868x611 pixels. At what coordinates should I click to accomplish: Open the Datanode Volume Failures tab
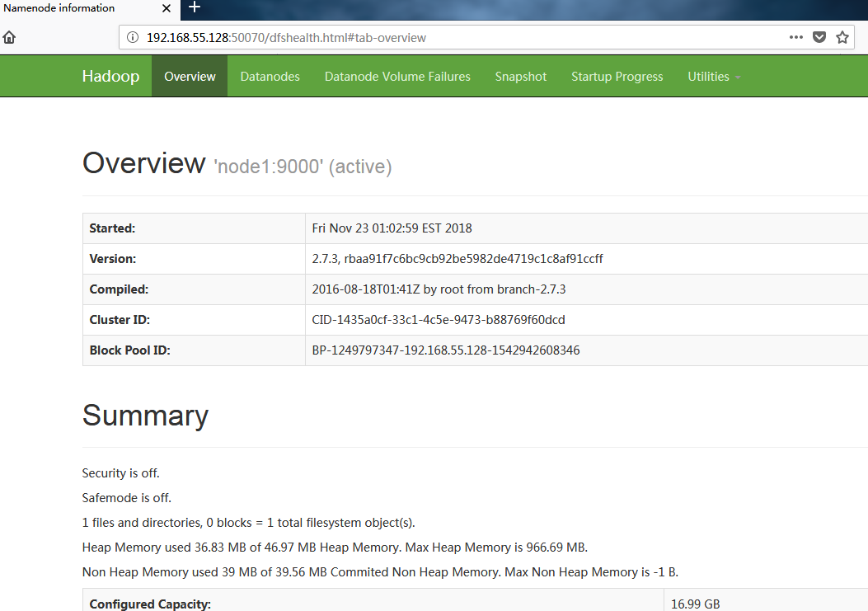click(397, 77)
